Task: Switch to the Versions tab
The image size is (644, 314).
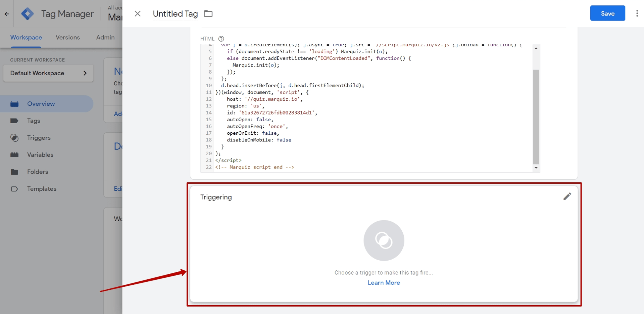Action: (68, 38)
